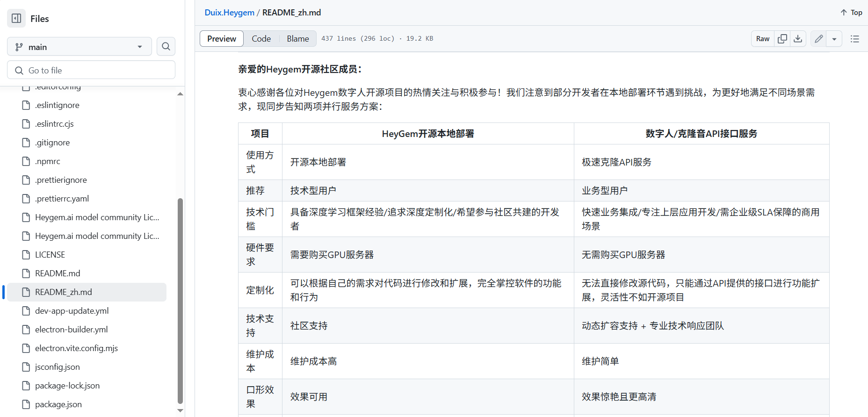868x417 pixels.
Task: Jump to Top of the page
Action: coord(851,13)
